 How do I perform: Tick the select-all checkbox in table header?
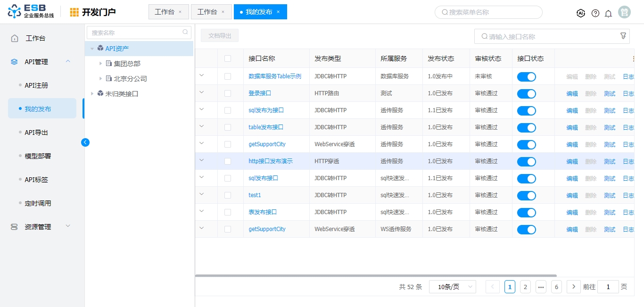(x=228, y=58)
